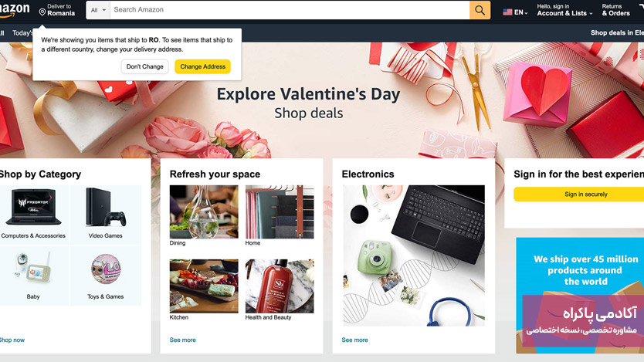Image resolution: width=644 pixels, height=362 pixels.
Task: Focus the Search Amazon input field
Action: pyautogui.click(x=290, y=10)
